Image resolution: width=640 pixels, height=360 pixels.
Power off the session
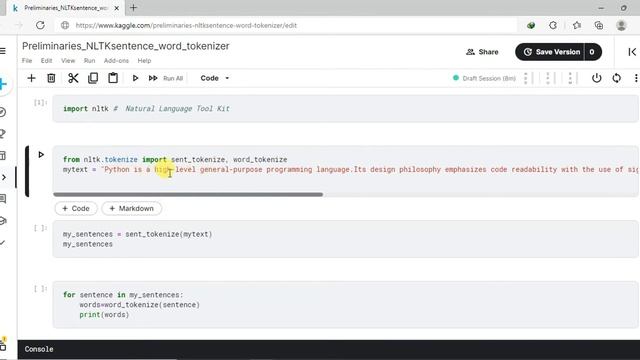[x=596, y=78]
